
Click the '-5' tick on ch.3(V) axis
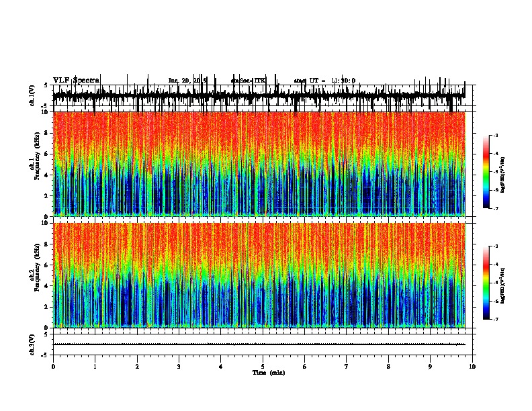coord(45,355)
